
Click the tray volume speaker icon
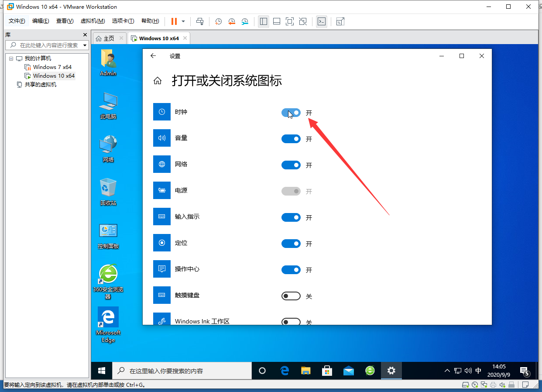coord(468,371)
